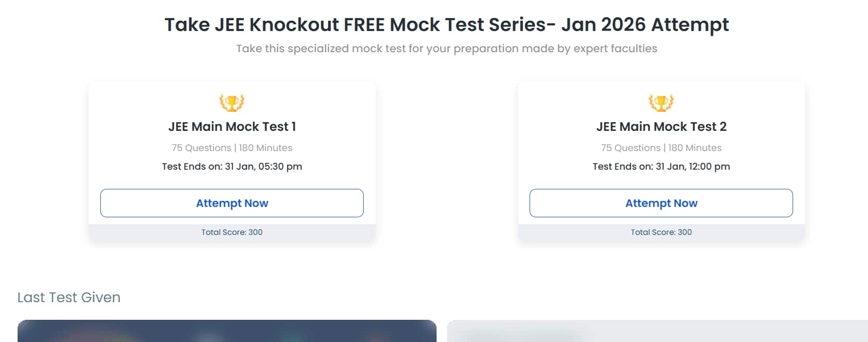Click '75 Questions' on the Mock Test 2 card
The height and width of the screenshot is (342, 868).
point(631,148)
